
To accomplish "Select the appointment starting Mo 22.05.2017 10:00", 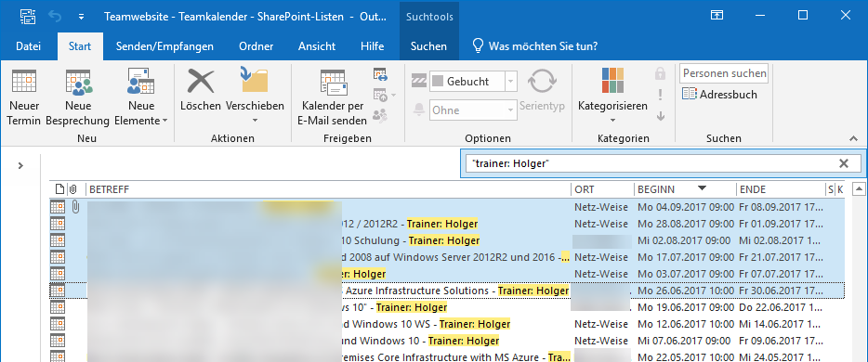I will click(447, 356).
